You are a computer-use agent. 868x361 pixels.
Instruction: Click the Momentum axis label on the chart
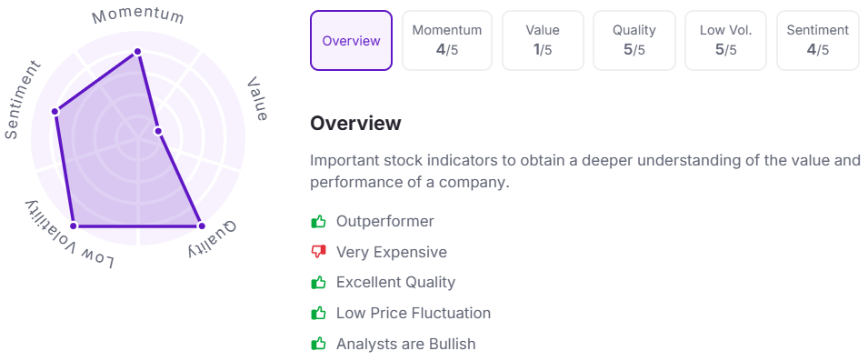coord(138,15)
